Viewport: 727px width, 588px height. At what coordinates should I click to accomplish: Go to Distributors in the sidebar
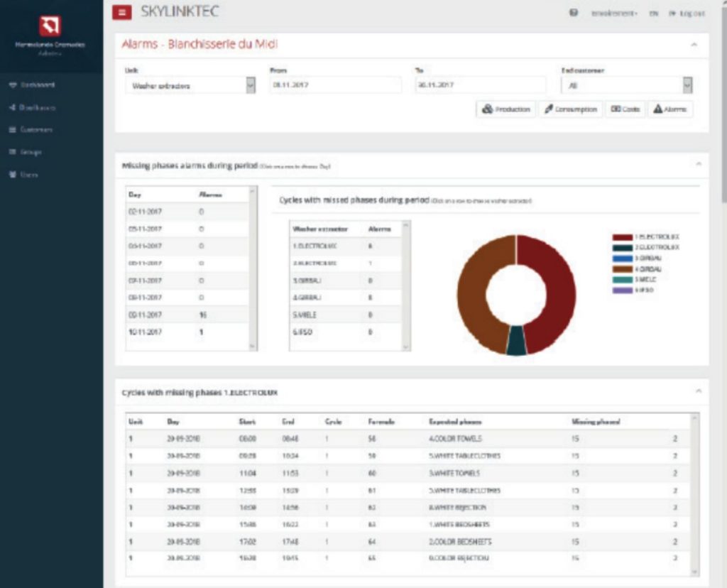click(x=33, y=107)
